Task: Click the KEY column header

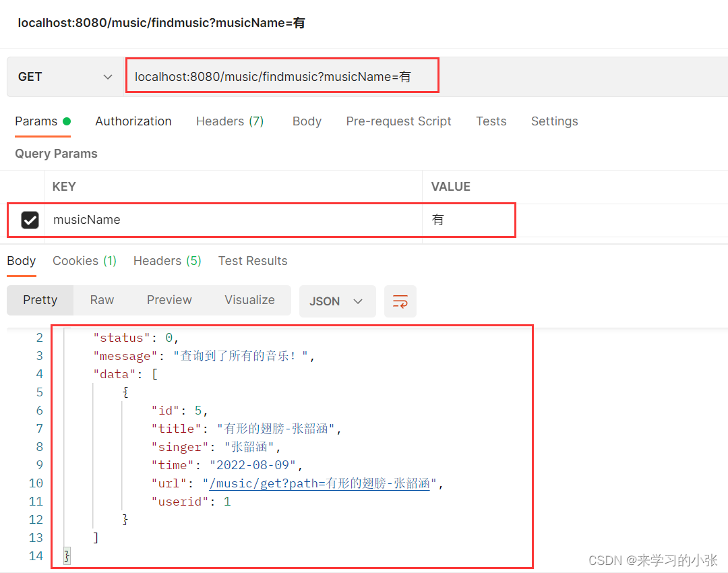Action: (x=64, y=187)
